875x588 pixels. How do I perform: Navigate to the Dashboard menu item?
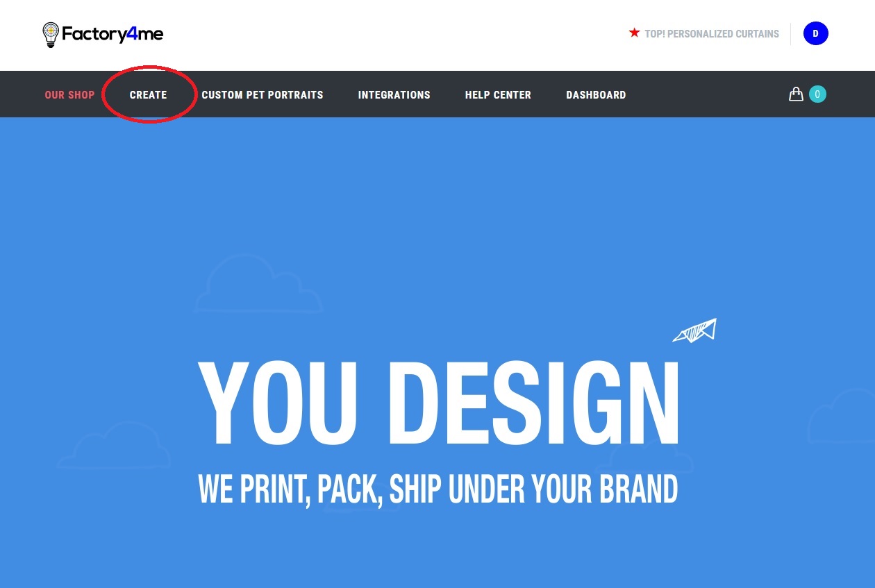596,94
